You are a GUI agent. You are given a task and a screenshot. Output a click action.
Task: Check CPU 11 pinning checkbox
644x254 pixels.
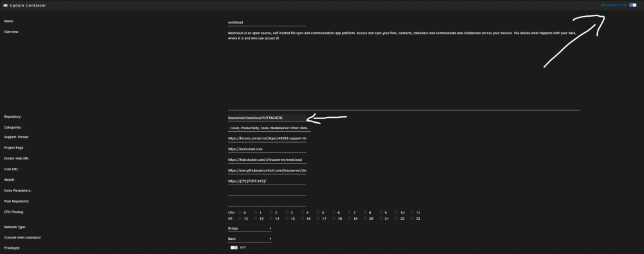pyautogui.click(x=412, y=213)
